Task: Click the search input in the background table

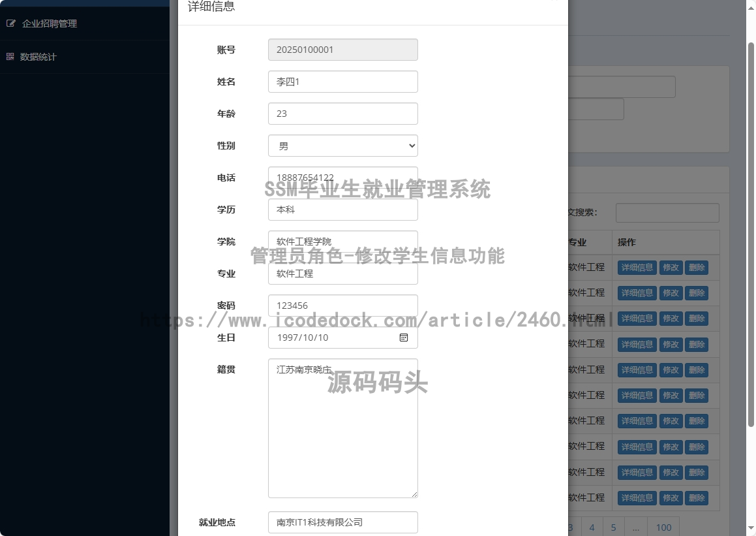Action: (667, 213)
